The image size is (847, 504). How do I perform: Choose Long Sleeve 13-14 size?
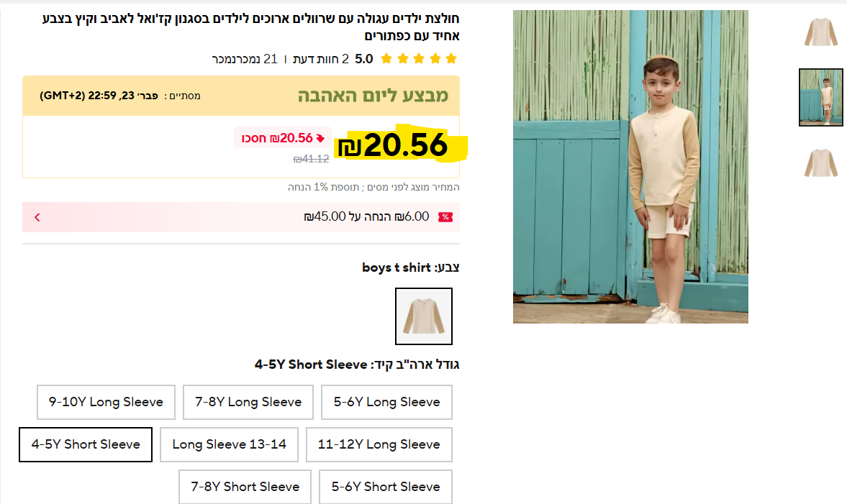click(x=229, y=444)
